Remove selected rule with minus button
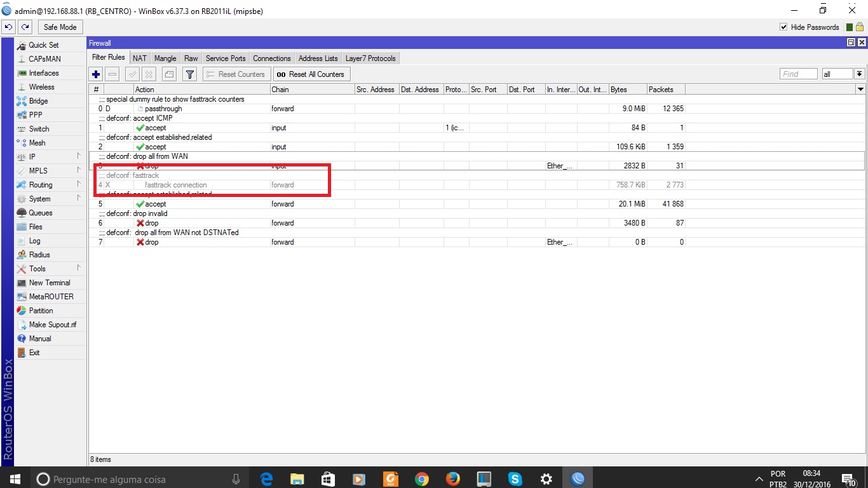The height and width of the screenshot is (488, 868). 112,74
